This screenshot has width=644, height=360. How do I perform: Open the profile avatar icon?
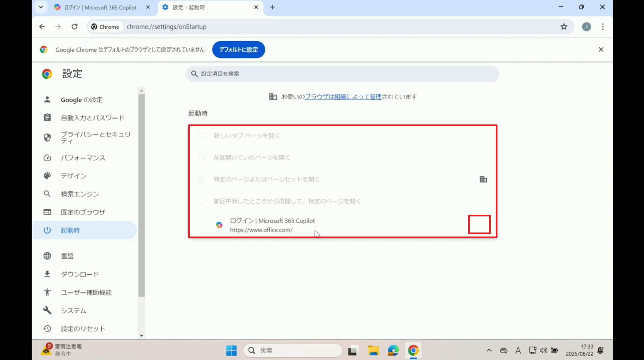pos(586,27)
